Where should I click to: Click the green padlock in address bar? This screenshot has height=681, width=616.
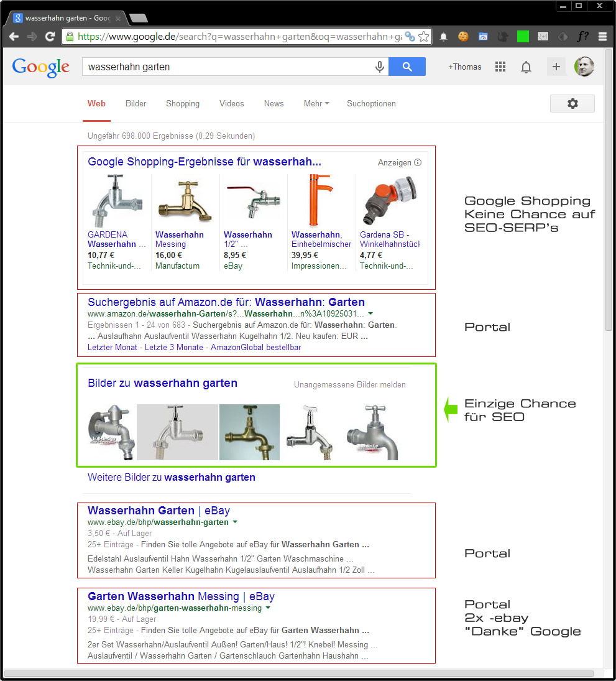[x=70, y=37]
